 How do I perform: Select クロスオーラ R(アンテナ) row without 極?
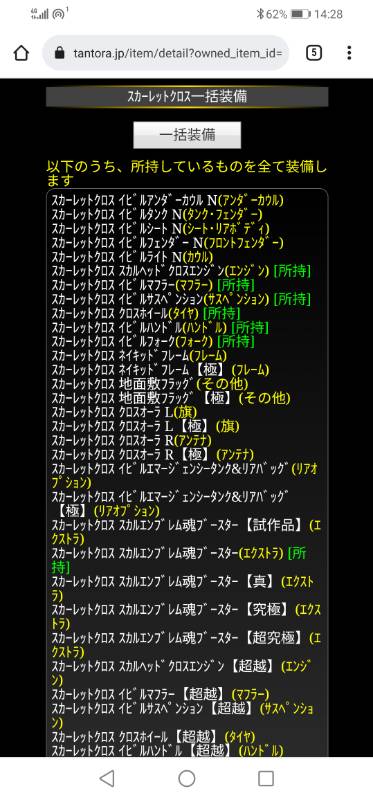(131, 439)
